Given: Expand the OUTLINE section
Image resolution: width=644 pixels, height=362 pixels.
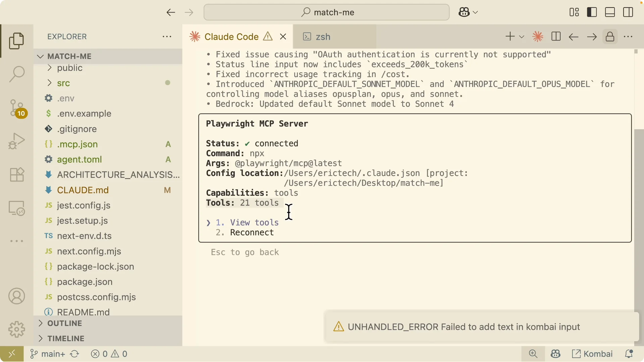Looking at the screenshot, I should [x=108, y=323].
